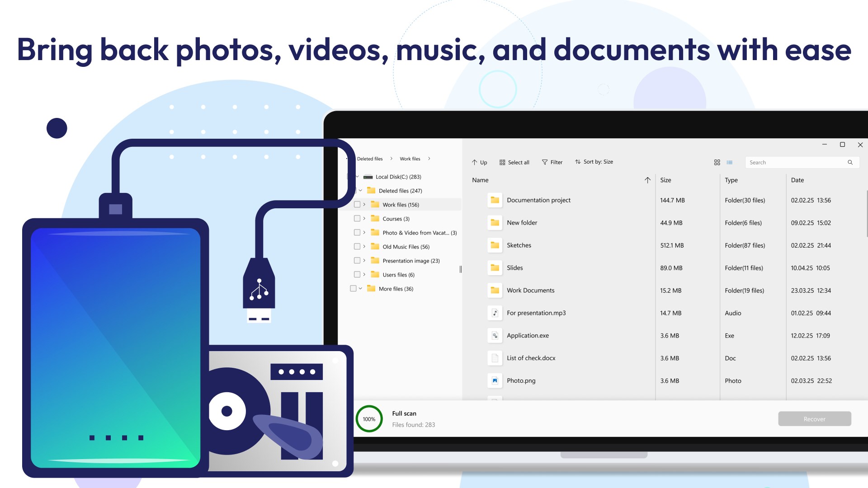This screenshot has height=488, width=868.
Task: Switch to list view icon
Action: point(730,162)
